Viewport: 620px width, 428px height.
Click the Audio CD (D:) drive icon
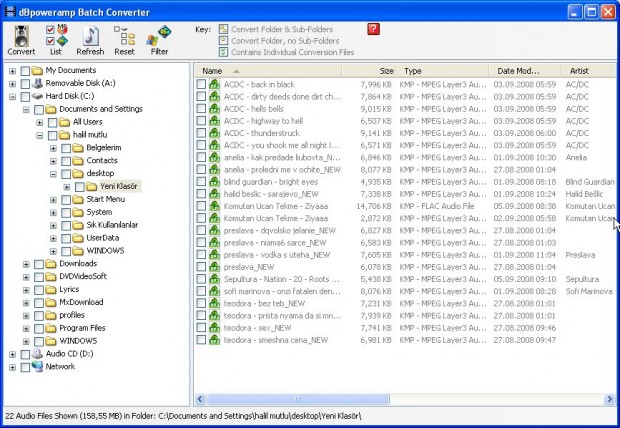click(37, 354)
